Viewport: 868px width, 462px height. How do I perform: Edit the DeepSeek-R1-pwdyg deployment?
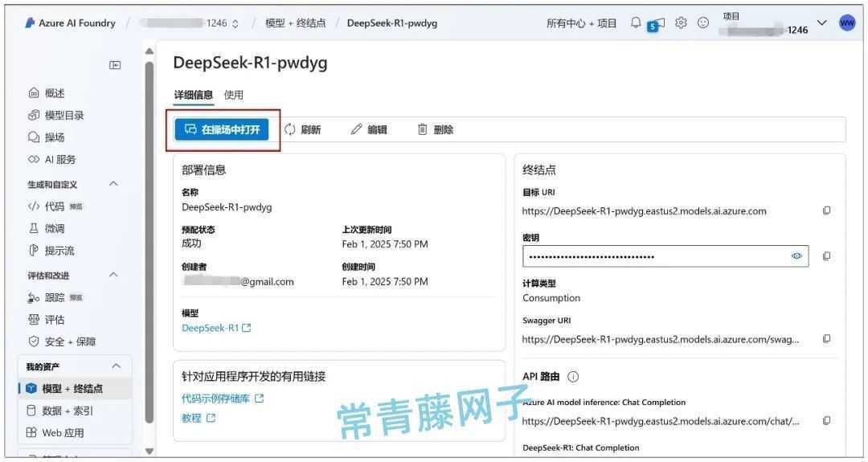pyautogui.click(x=369, y=129)
